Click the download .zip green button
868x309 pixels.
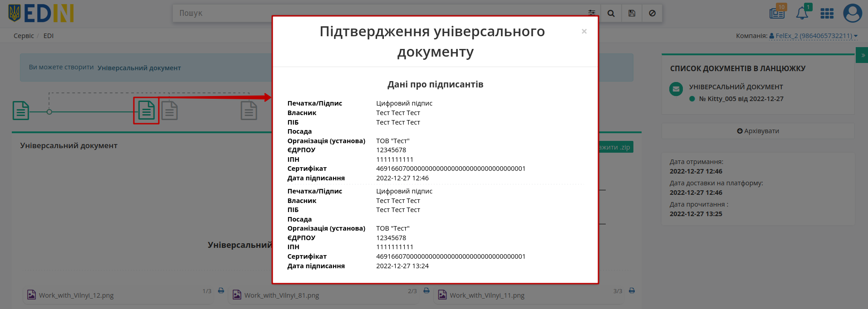(x=615, y=147)
